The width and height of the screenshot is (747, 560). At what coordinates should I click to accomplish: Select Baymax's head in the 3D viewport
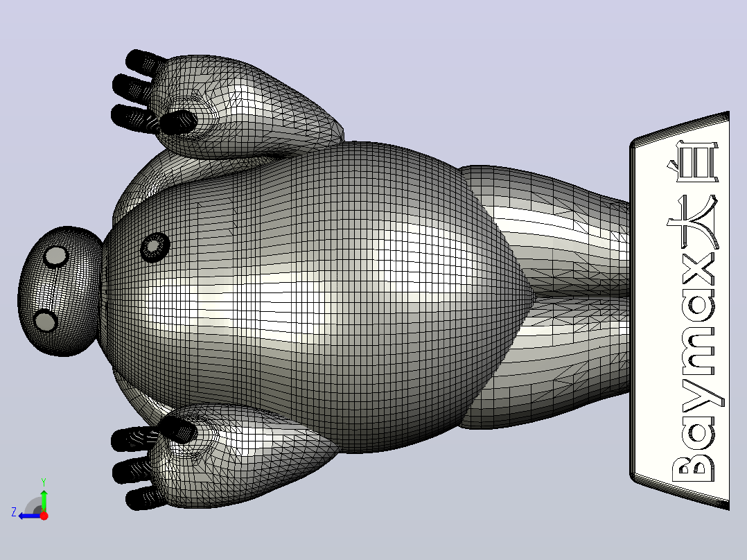coord(60,290)
